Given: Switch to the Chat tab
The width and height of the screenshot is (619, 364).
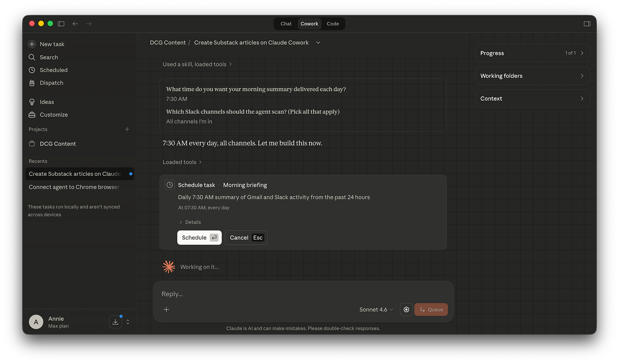Looking at the screenshot, I should tap(286, 24).
